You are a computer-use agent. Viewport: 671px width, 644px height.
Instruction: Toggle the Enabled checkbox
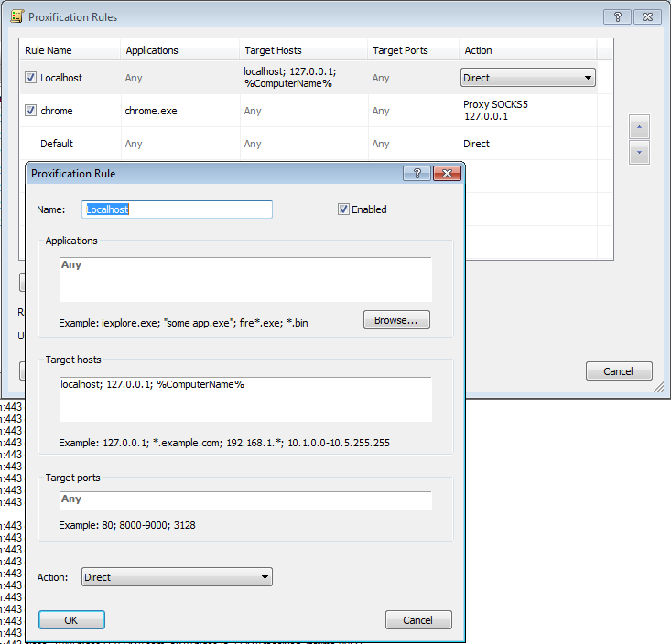click(344, 209)
